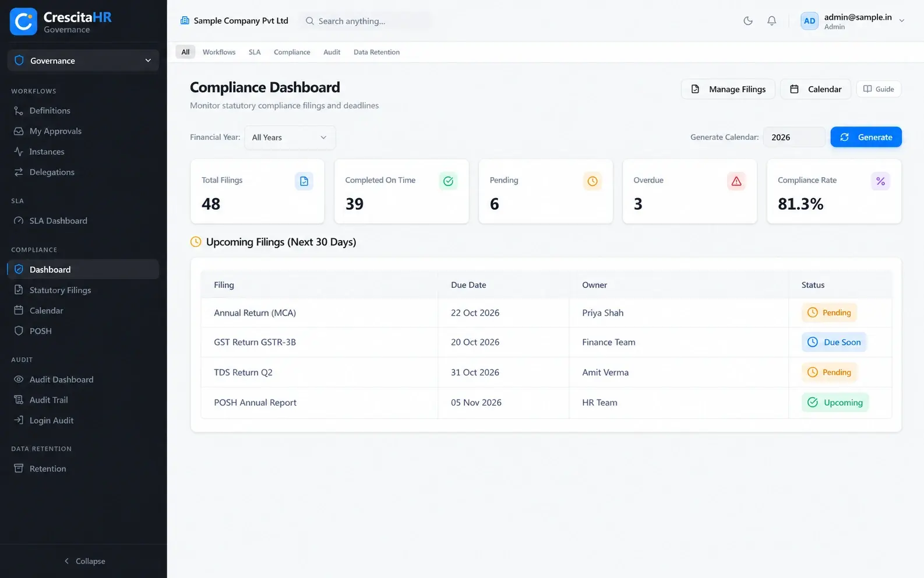This screenshot has height=578, width=924.
Task: Click the Due Date column header
Action: (x=468, y=285)
